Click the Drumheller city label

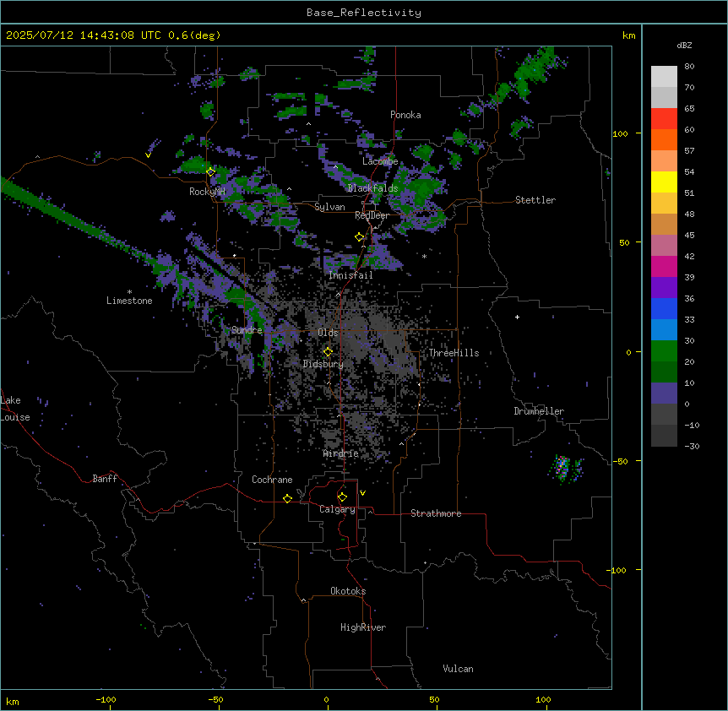(539, 411)
